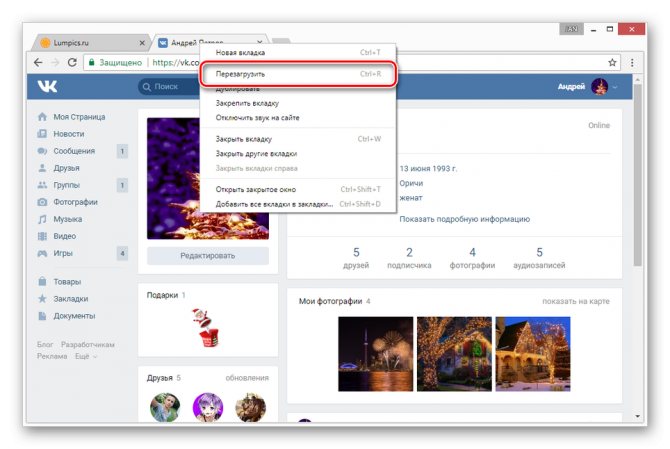Choose Перезагрузить in the context menu
This screenshot has width=670, height=449.
pyautogui.click(x=298, y=74)
